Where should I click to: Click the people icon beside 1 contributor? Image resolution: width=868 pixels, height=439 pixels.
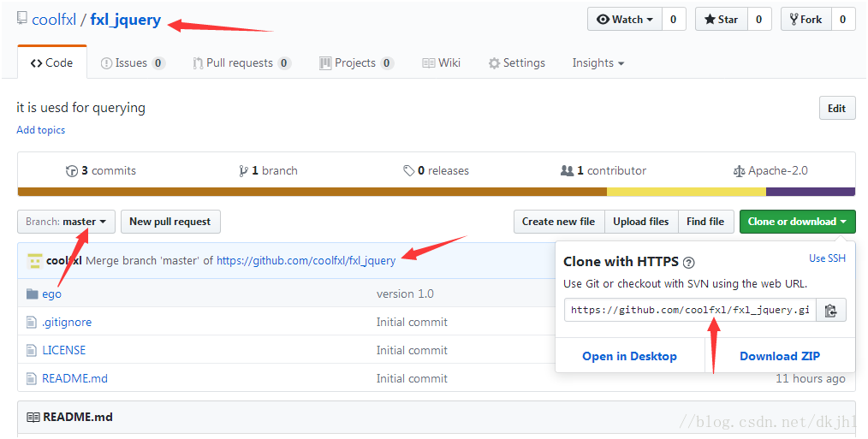[x=567, y=170]
